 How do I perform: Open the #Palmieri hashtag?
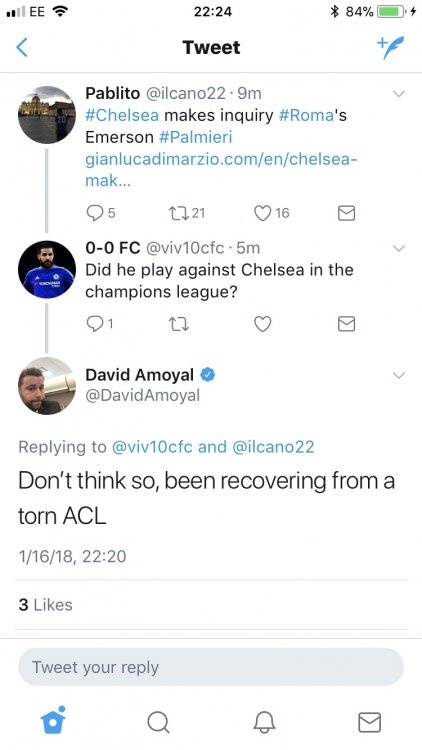[x=195, y=137]
